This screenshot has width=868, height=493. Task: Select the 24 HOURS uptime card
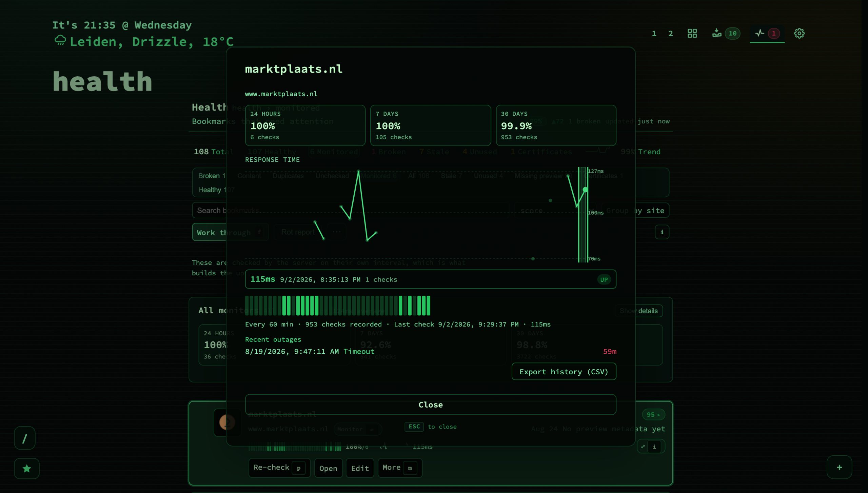tap(305, 125)
